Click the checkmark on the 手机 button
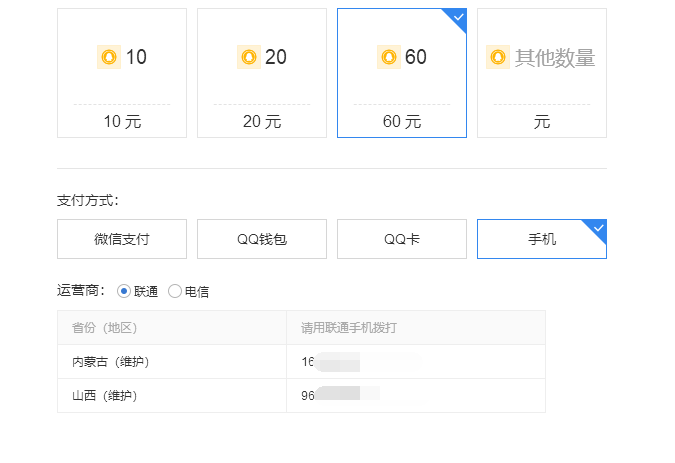675x463 pixels. [598, 228]
